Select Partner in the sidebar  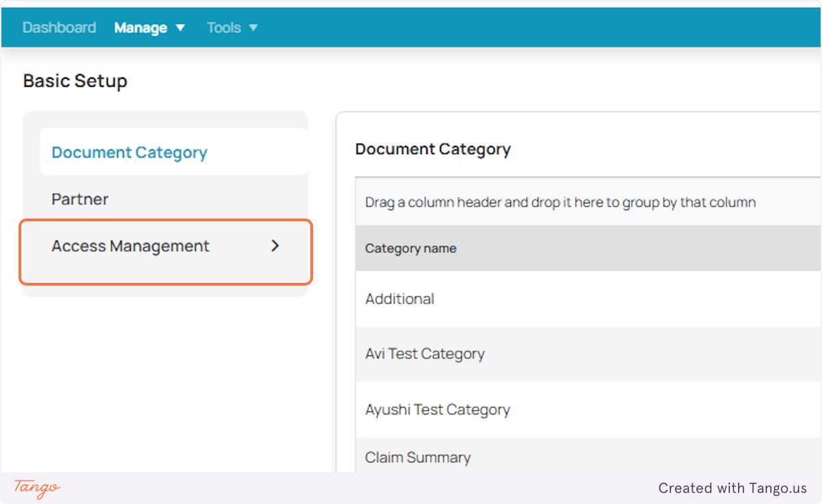click(79, 199)
